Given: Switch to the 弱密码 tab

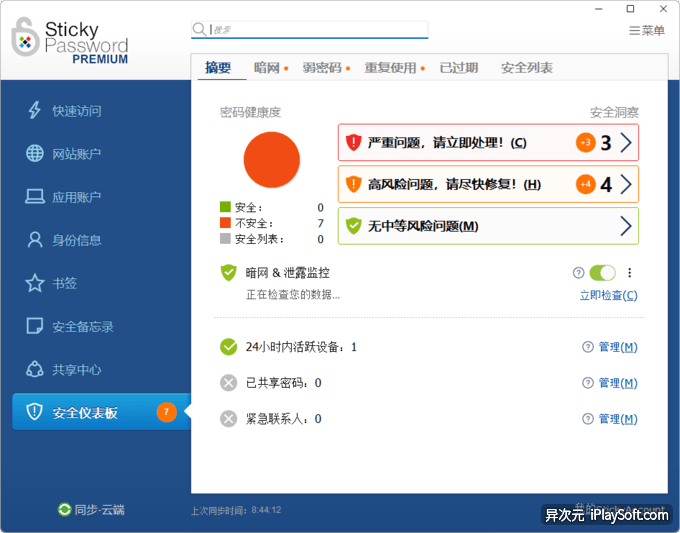Looking at the screenshot, I should [322, 68].
